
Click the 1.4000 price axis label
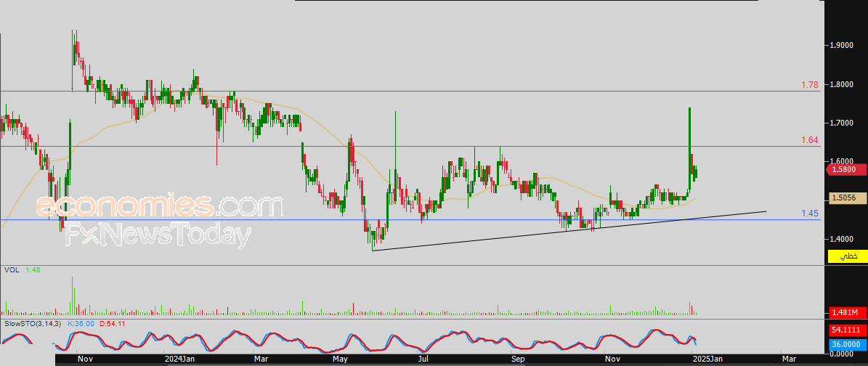pos(842,239)
